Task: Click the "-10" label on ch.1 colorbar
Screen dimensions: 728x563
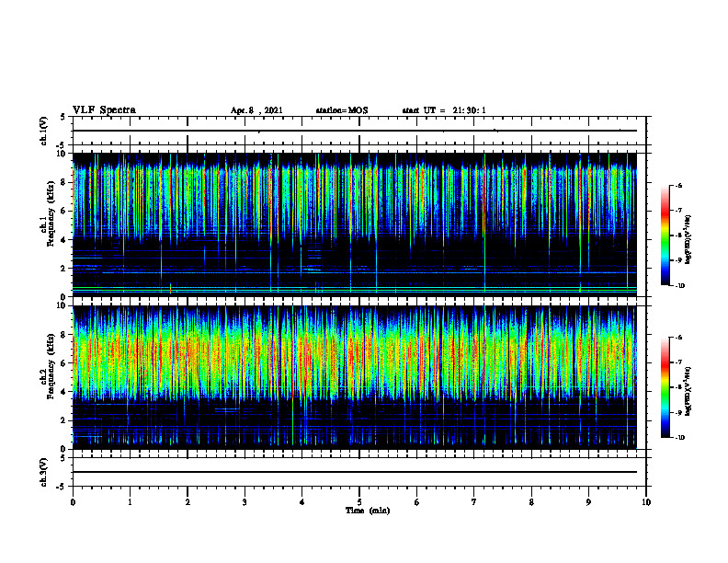Action: click(x=679, y=286)
